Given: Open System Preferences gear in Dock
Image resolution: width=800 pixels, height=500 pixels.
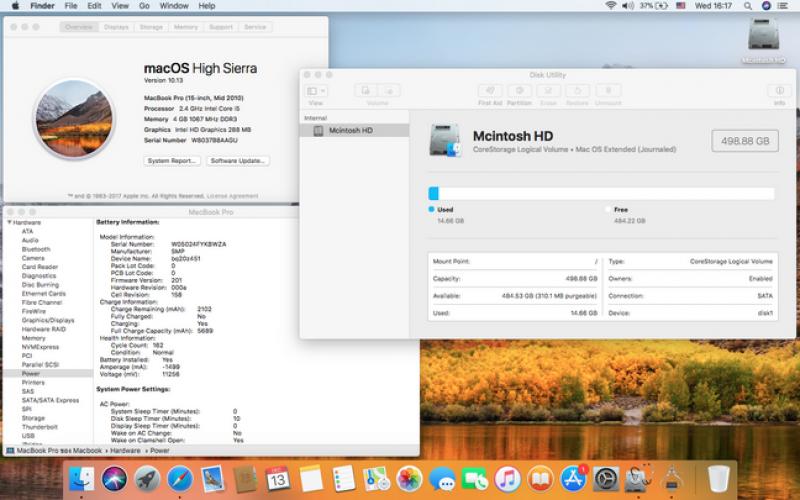Looking at the screenshot, I should pyautogui.click(x=606, y=479).
